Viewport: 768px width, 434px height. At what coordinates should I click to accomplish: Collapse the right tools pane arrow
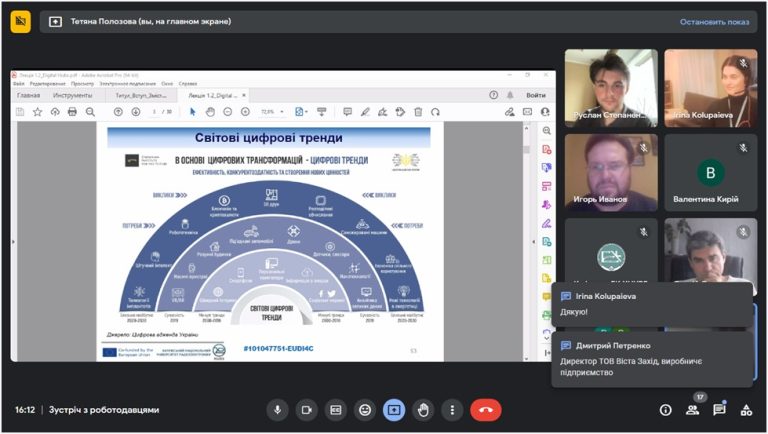533,241
